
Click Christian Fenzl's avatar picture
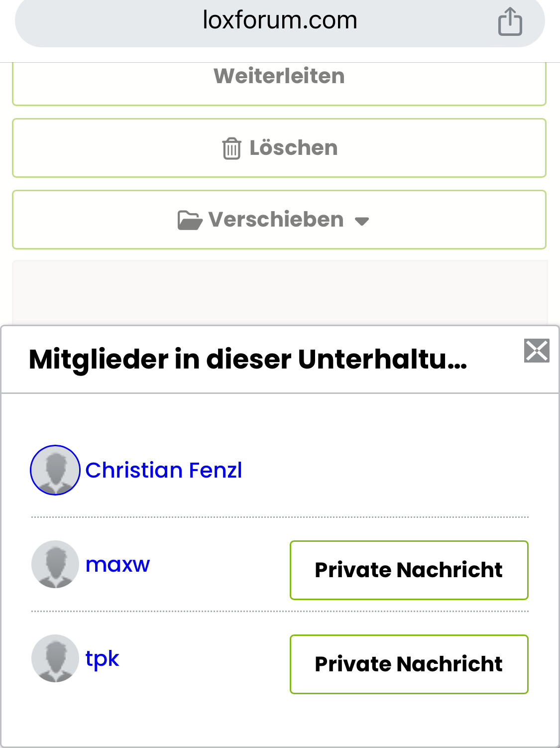55,470
